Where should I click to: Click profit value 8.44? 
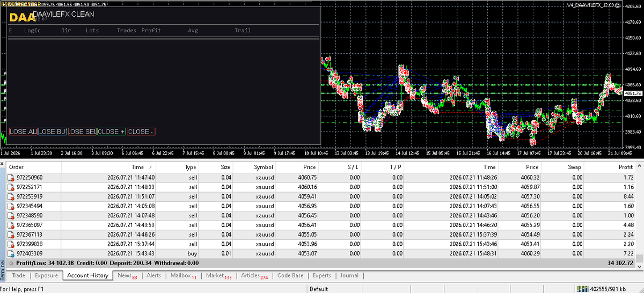tap(627, 196)
